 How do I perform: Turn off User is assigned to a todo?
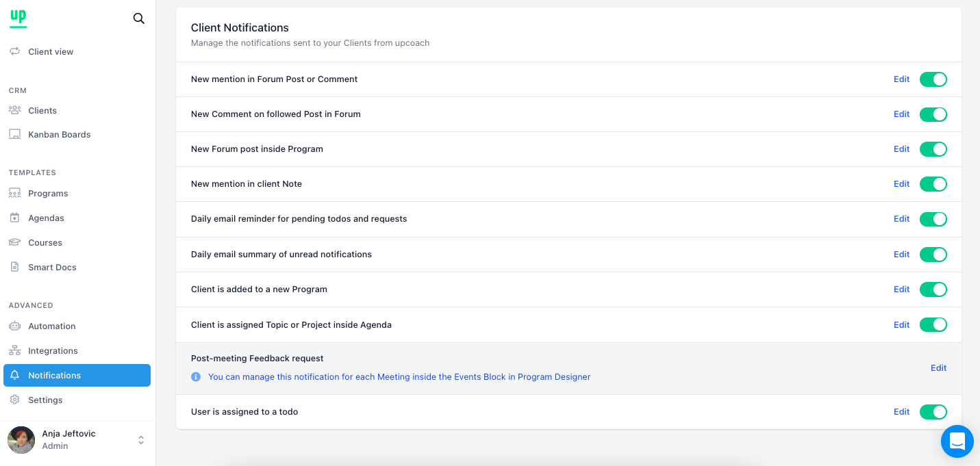click(x=933, y=412)
